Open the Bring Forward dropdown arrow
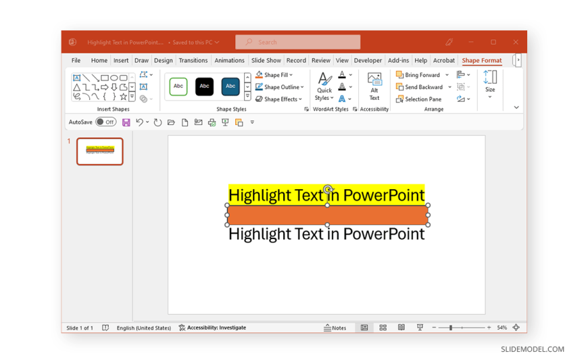This screenshot has height=364, width=588. (447, 75)
